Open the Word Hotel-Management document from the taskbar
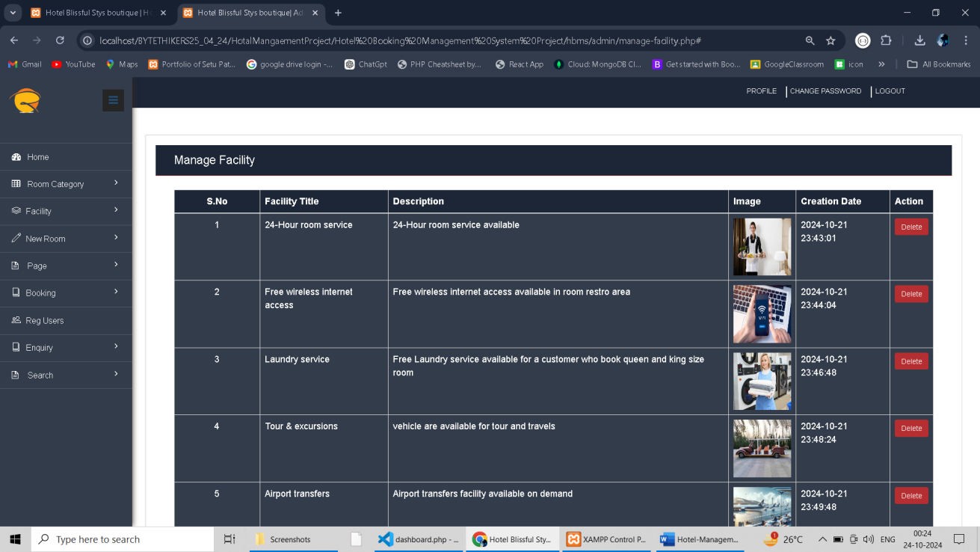This screenshot has height=552, width=980. pyautogui.click(x=700, y=539)
